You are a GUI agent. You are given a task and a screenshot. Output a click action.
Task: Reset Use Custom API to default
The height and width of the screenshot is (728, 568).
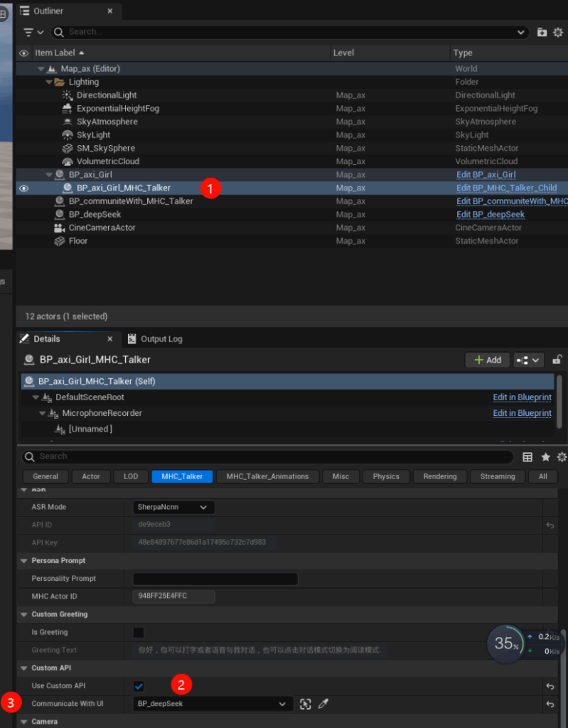point(550,686)
